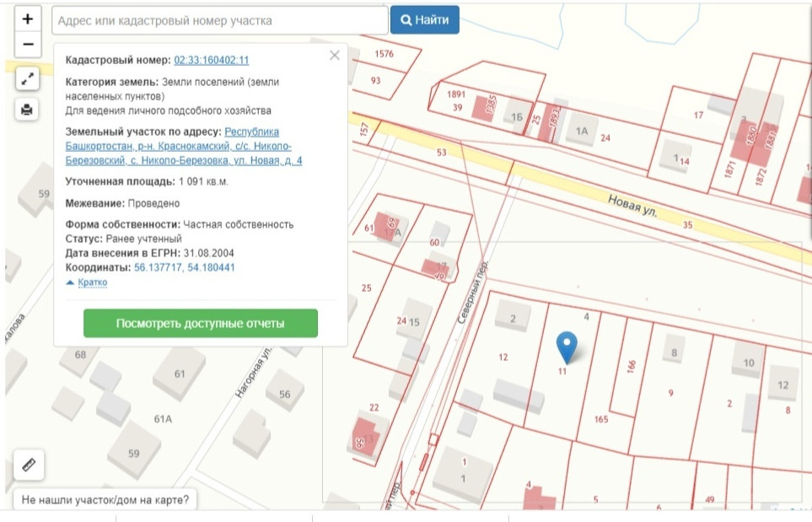
Task: Select parcel 9 on the map
Action: point(670,393)
